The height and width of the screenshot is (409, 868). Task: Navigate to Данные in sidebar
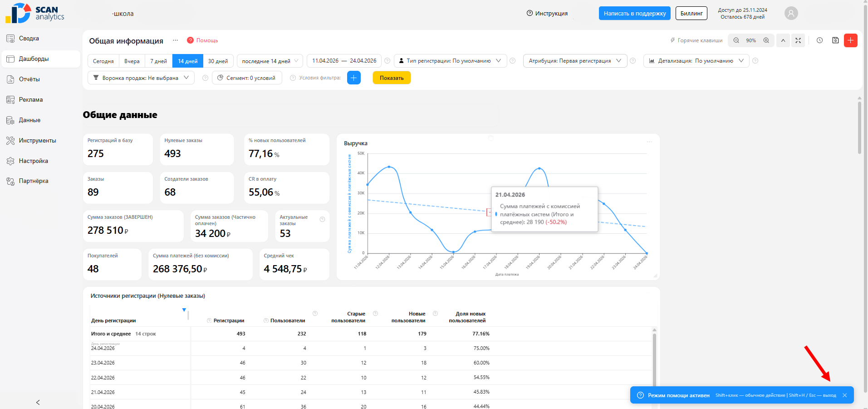tap(41, 120)
